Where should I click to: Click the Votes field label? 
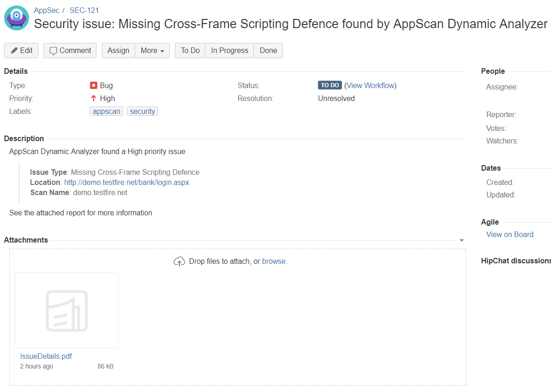point(496,128)
